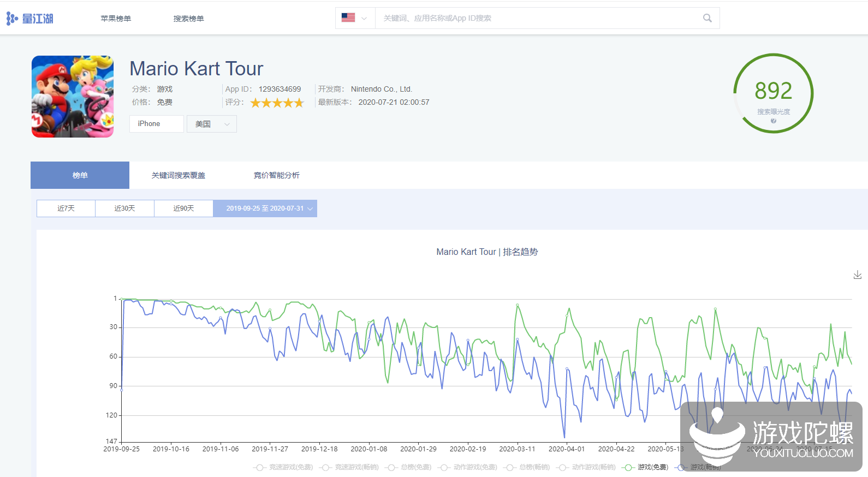Download the ranking chart image

tap(857, 275)
